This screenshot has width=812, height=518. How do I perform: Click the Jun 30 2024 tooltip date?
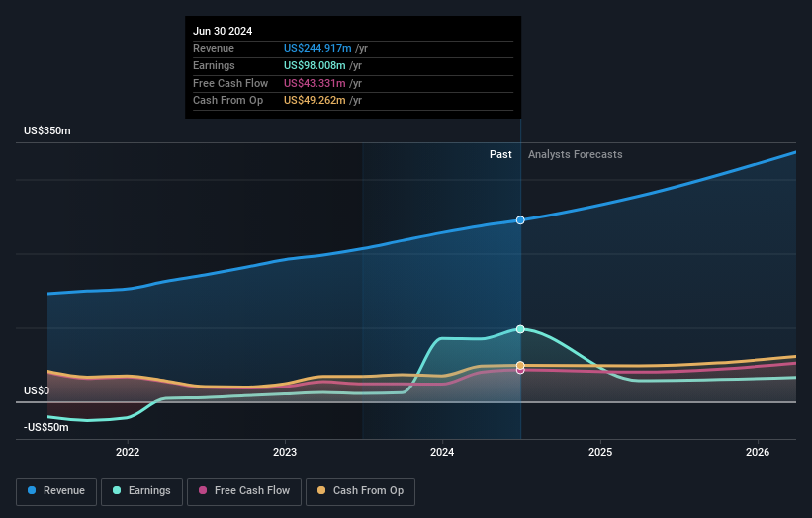click(223, 31)
